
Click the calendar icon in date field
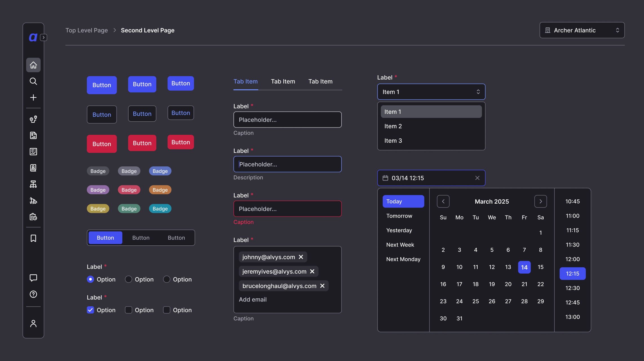[385, 178]
